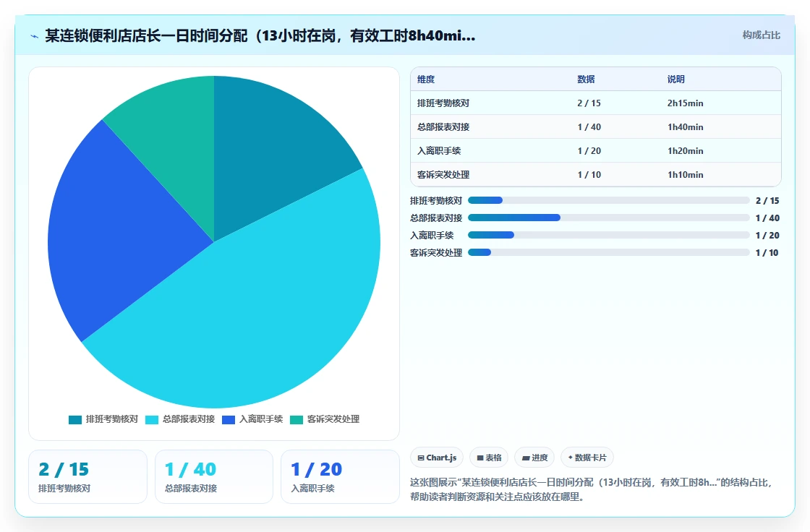810x532 pixels.
Task: Click the 构成占比 label in header
Action: 761,35
